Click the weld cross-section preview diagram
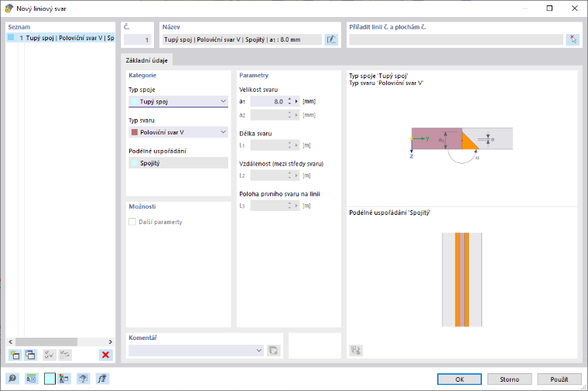 462,144
